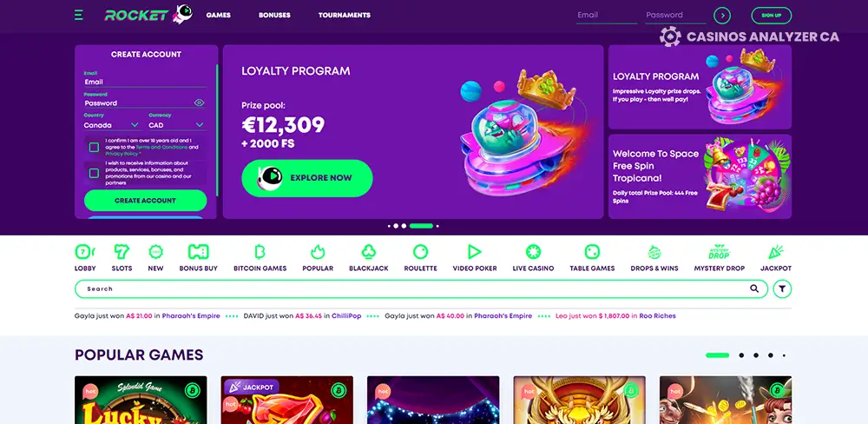Click the login arrow button
Screen dimensions: 868x424
pyautogui.click(x=722, y=16)
